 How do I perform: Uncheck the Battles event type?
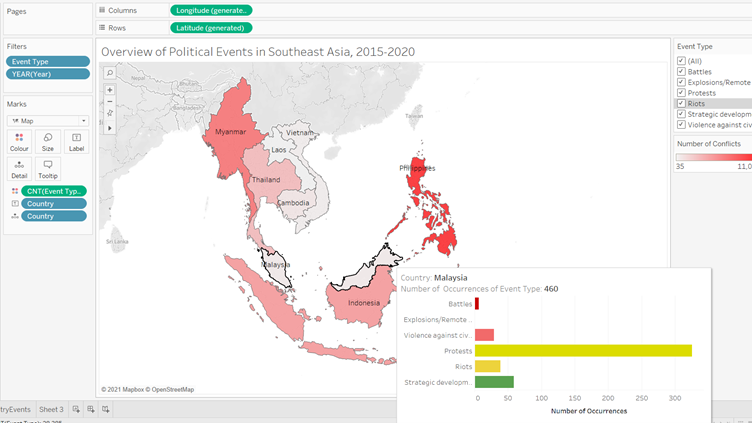point(681,72)
